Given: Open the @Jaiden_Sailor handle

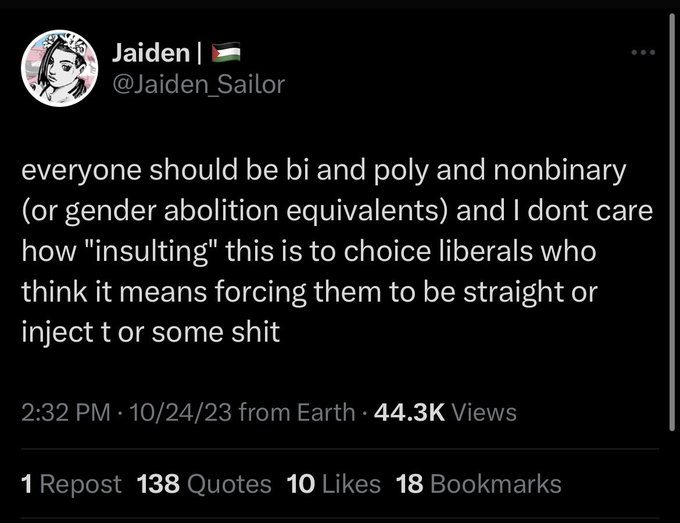Looking at the screenshot, I should click(198, 84).
